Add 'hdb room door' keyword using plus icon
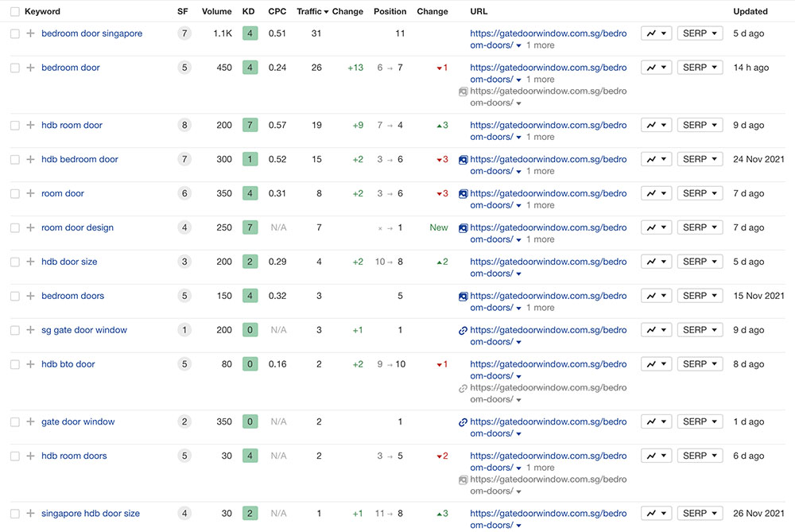This screenshot has width=795, height=532. tap(30, 126)
